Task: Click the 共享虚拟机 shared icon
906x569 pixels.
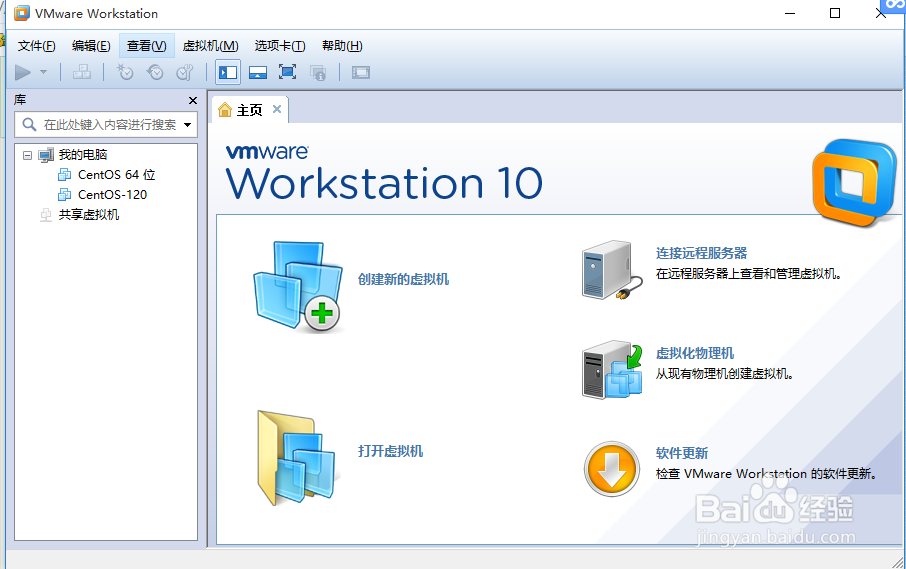Action: (46, 215)
